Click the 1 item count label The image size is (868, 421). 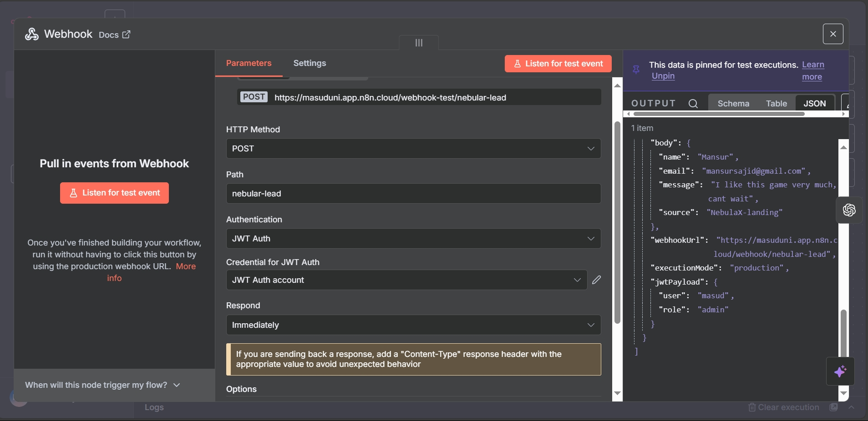[x=642, y=128]
